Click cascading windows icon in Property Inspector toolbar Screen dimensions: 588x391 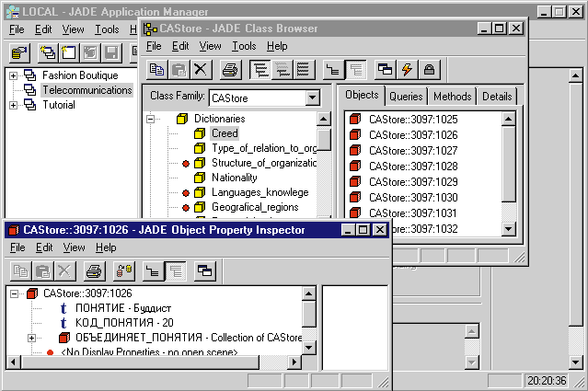[205, 271]
